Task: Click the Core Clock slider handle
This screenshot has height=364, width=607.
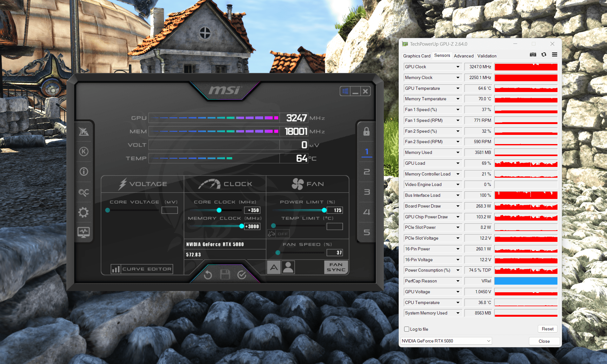Action: 219,210
